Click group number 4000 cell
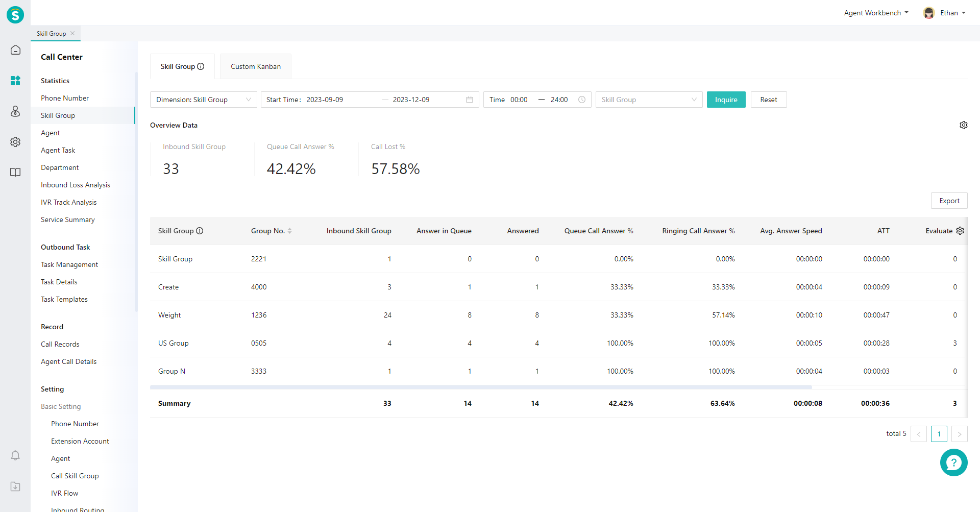Screen dimensions: 980x512 pos(259,287)
